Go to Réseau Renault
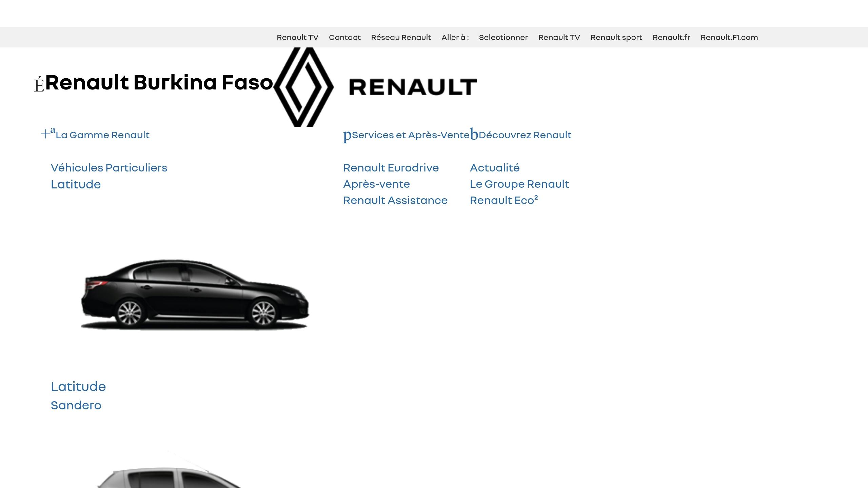 pos(401,37)
